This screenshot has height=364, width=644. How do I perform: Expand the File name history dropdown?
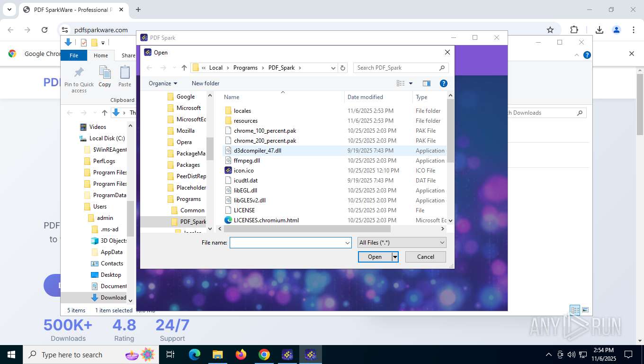point(348,243)
